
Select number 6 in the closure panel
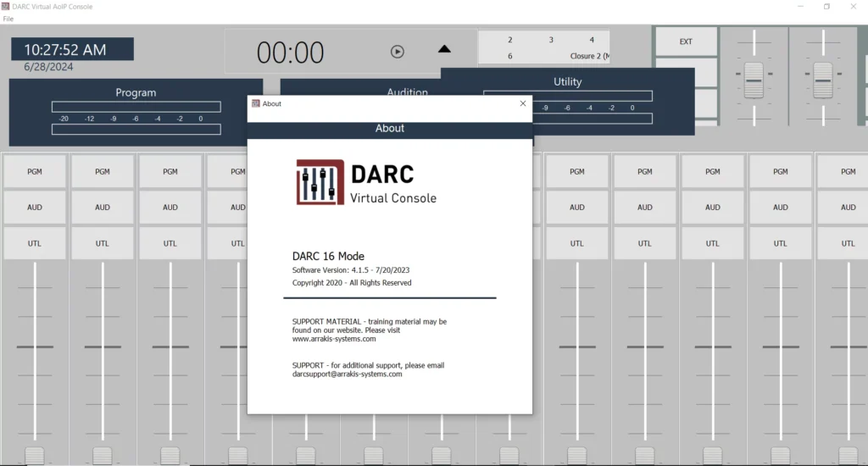[509, 56]
